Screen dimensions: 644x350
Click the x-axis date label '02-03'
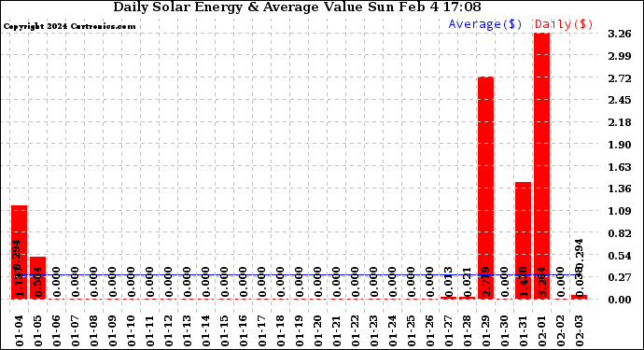pyautogui.click(x=580, y=331)
